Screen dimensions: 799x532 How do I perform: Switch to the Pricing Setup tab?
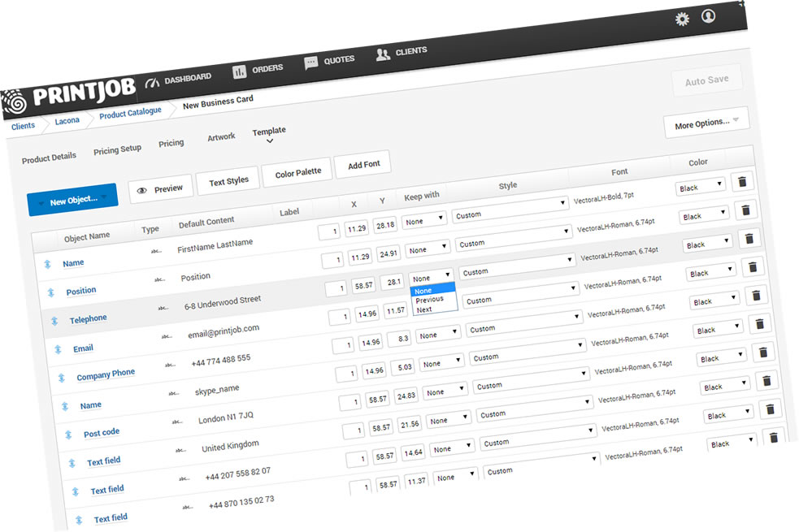[x=117, y=150]
